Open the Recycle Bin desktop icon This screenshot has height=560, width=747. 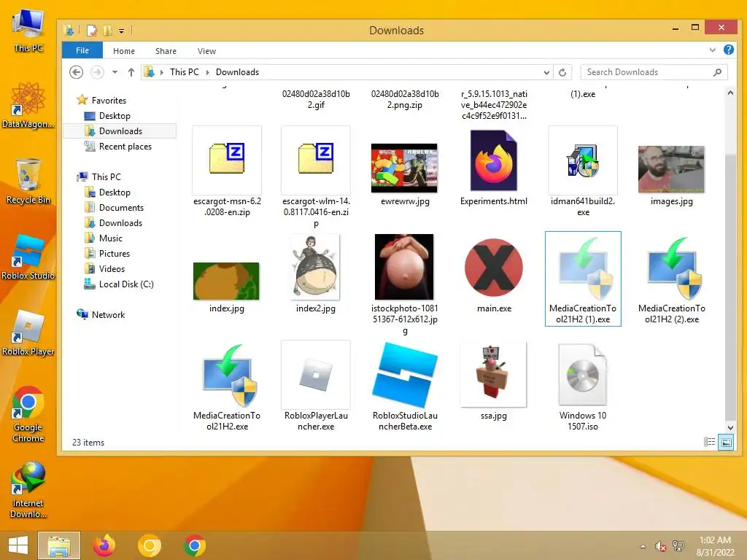[28, 182]
